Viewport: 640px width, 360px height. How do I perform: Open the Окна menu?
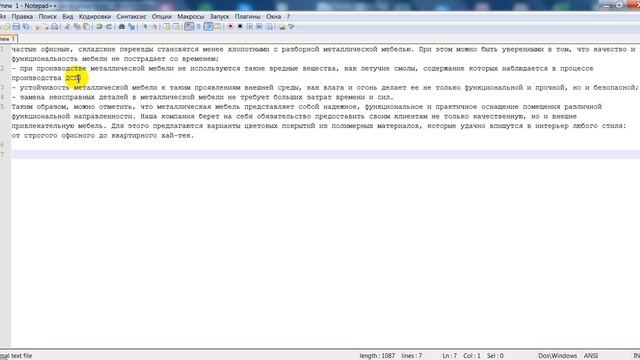[273, 17]
